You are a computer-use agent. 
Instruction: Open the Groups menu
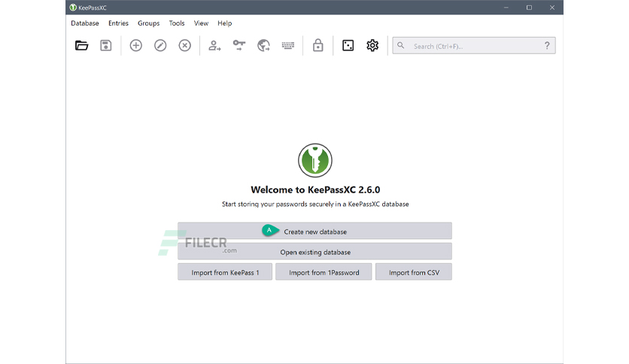149,23
